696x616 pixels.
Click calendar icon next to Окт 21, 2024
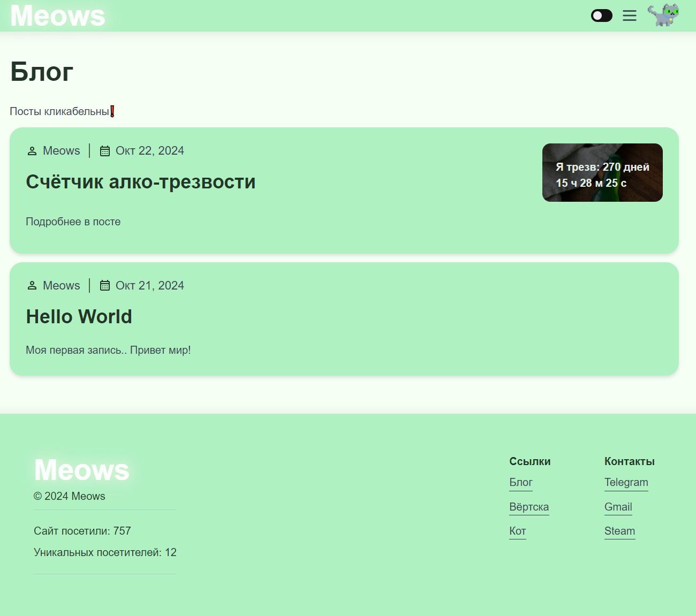105,286
